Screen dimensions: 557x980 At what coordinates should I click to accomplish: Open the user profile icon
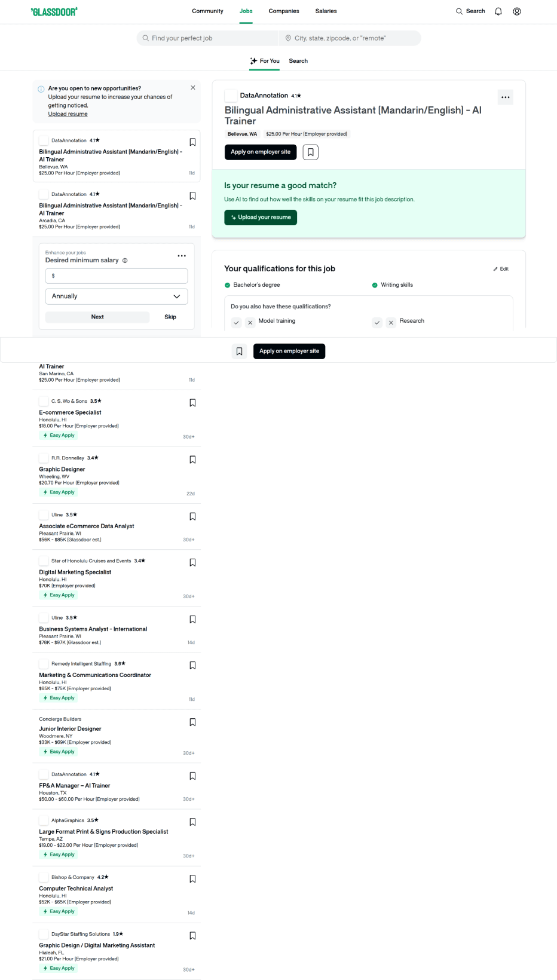pos(517,11)
